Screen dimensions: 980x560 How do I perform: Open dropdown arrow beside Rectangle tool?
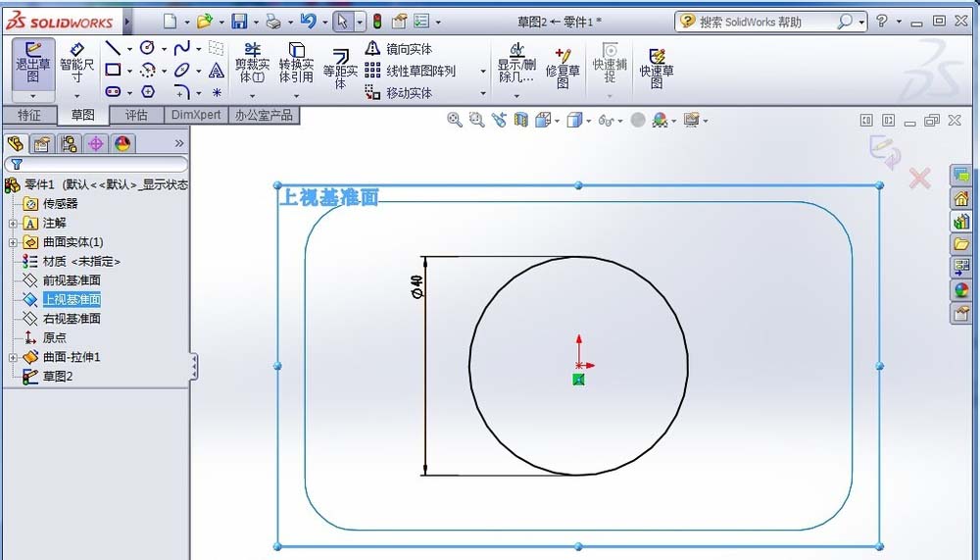coord(129,71)
